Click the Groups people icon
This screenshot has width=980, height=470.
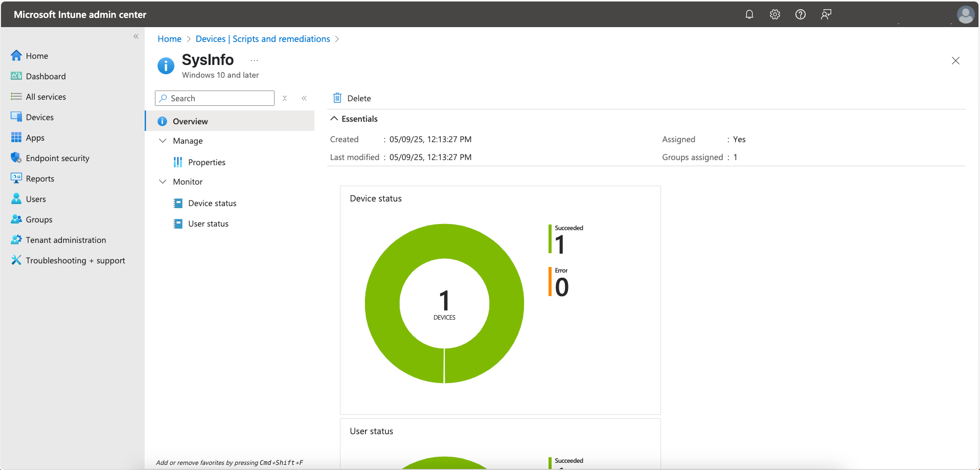click(16, 219)
